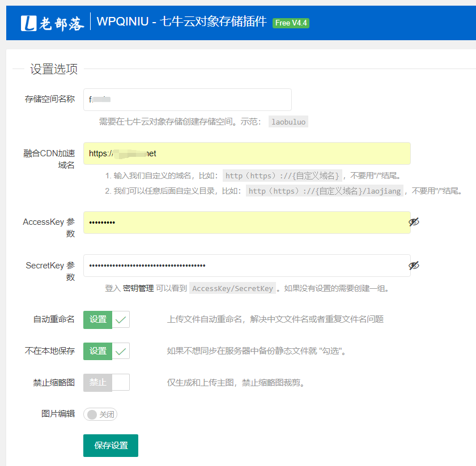Image resolution: width=476 pixels, height=466 pixels.
Task: Open the 密钥管理 link
Action: (x=138, y=288)
